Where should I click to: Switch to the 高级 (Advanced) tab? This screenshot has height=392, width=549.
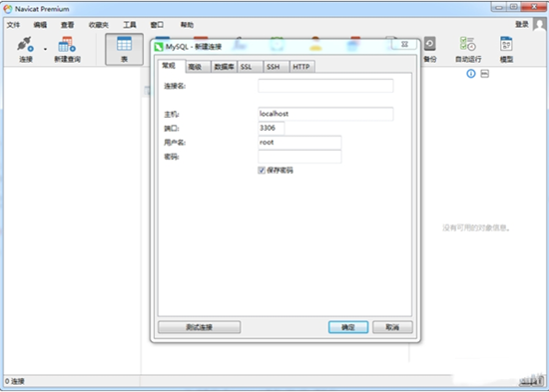[x=195, y=67]
